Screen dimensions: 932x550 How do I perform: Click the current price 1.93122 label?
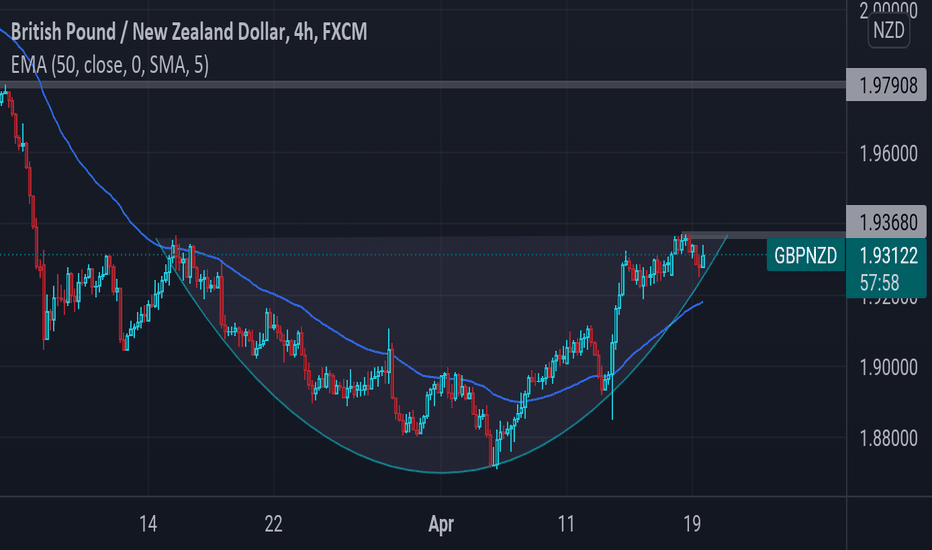(888, 256)
